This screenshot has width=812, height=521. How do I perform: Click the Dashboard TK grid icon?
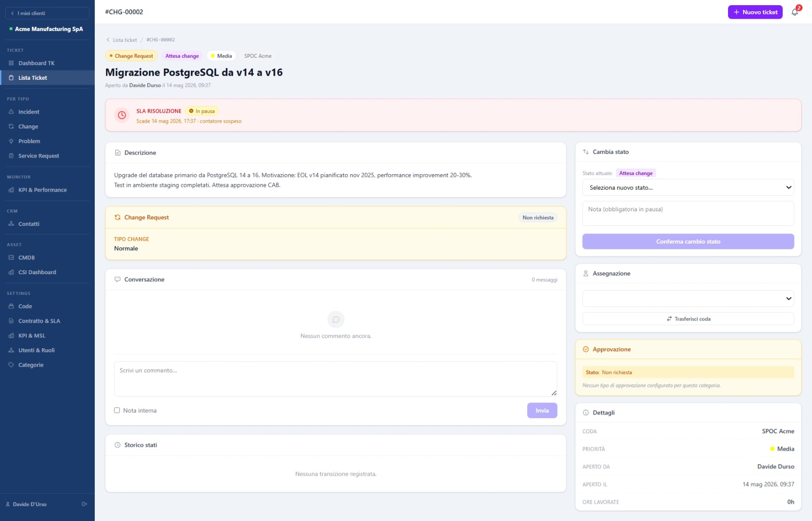click(11, 63)
